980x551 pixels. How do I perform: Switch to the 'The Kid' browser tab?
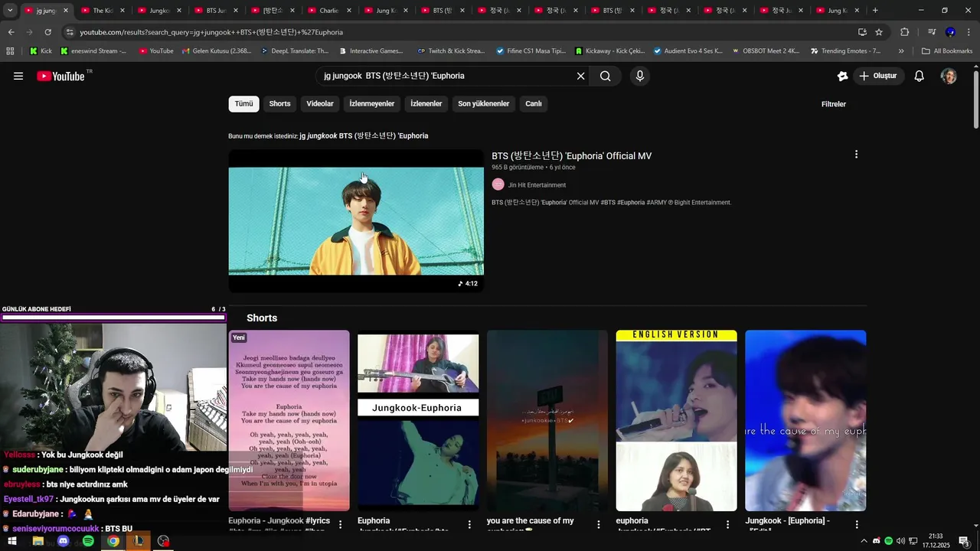coord(101,11)
